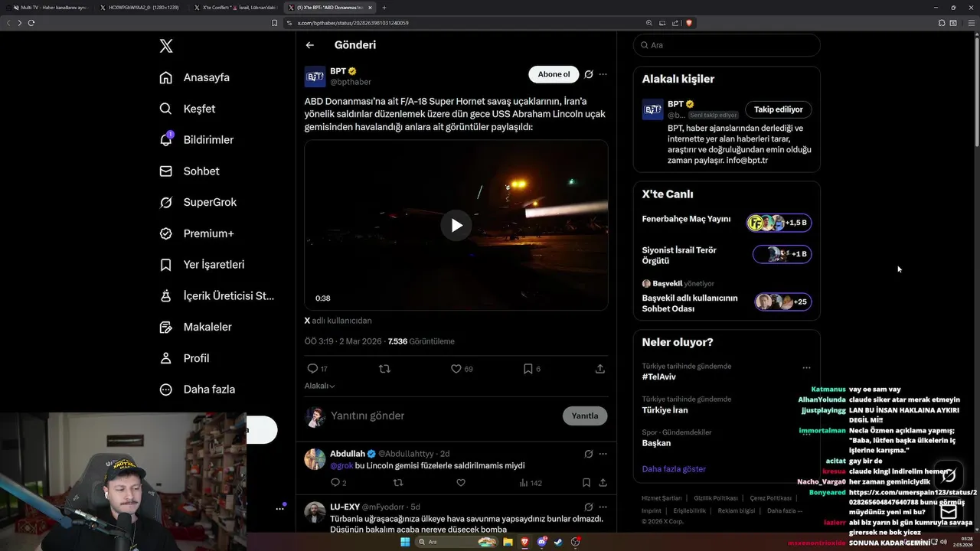The width and height of the screenshot is (980, 551).
Task: Like Abdullah's reply
Action: click(461, 483)
